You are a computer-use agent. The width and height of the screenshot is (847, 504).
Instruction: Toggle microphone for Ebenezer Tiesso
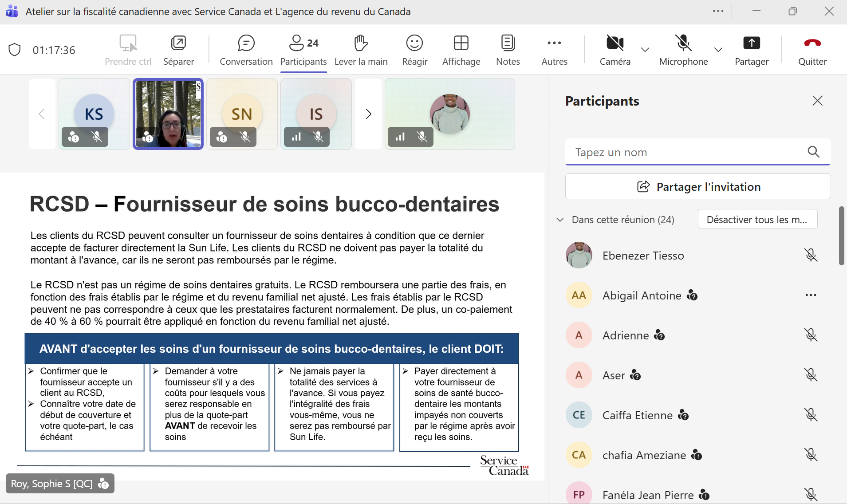811,255
